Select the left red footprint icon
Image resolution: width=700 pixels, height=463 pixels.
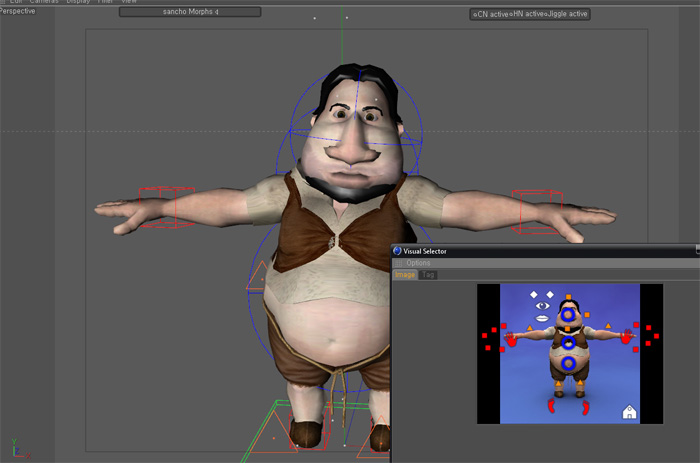point(552,407)
